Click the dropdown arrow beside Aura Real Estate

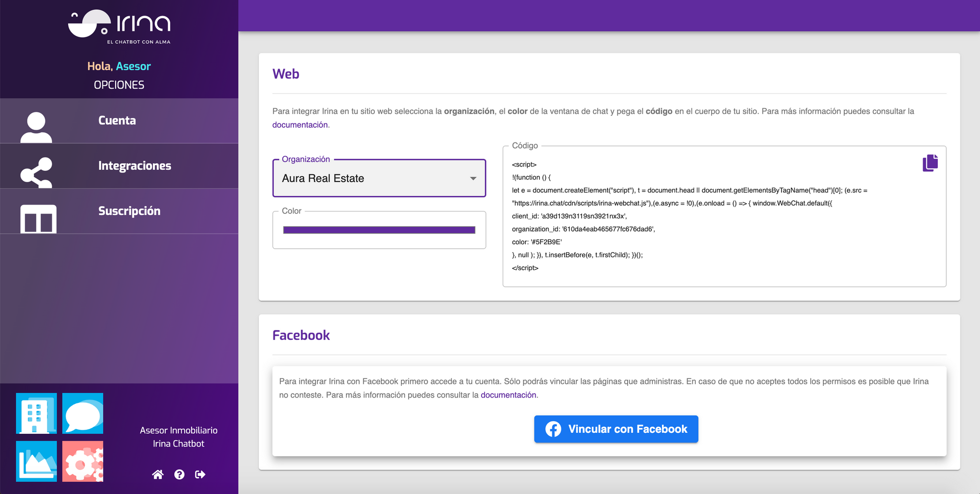[x=473, y=179]
